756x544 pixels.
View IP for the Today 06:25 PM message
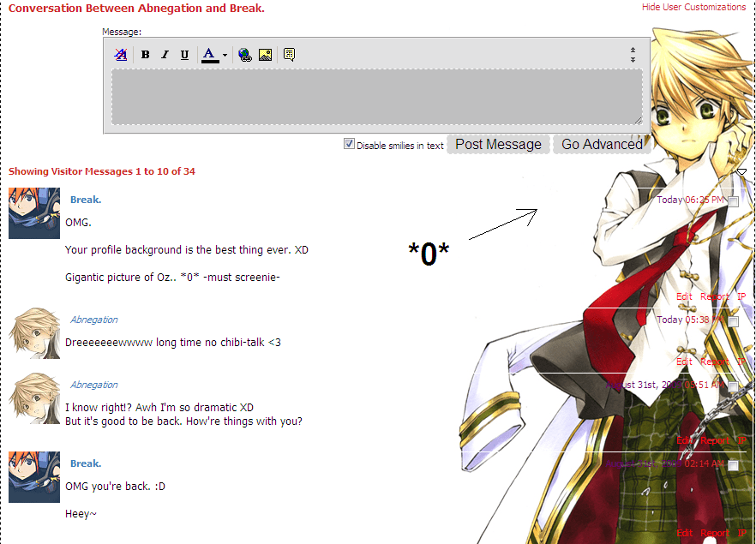click(x=741, y=296)
